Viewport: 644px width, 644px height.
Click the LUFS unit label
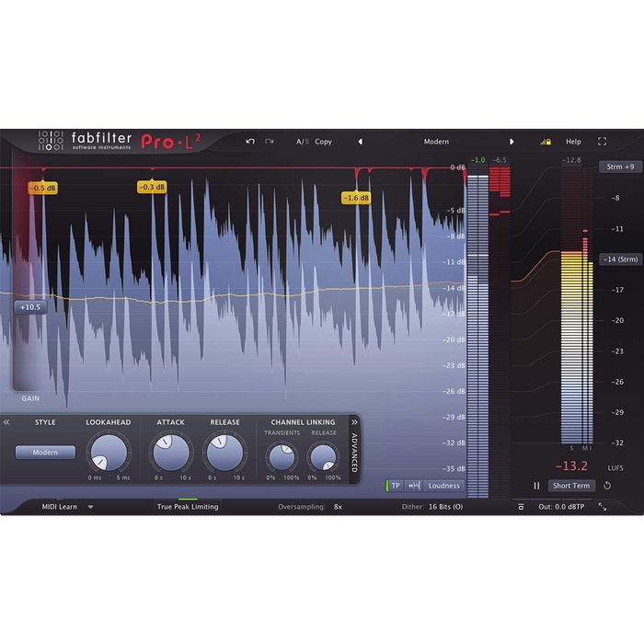tap(615, 467)
